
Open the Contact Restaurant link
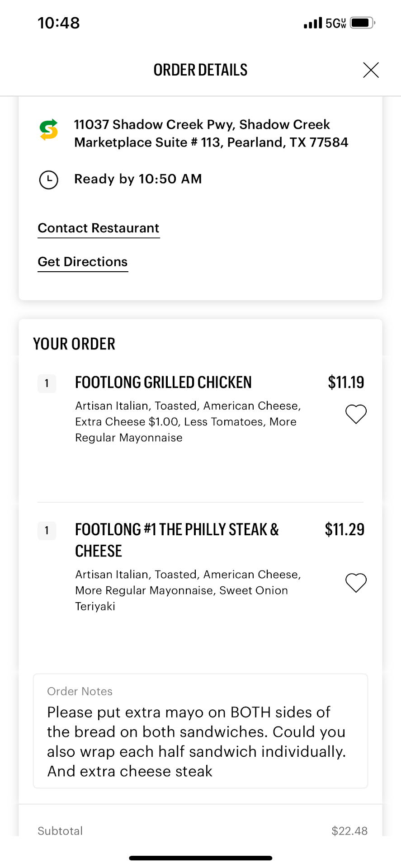coord(99,228)
